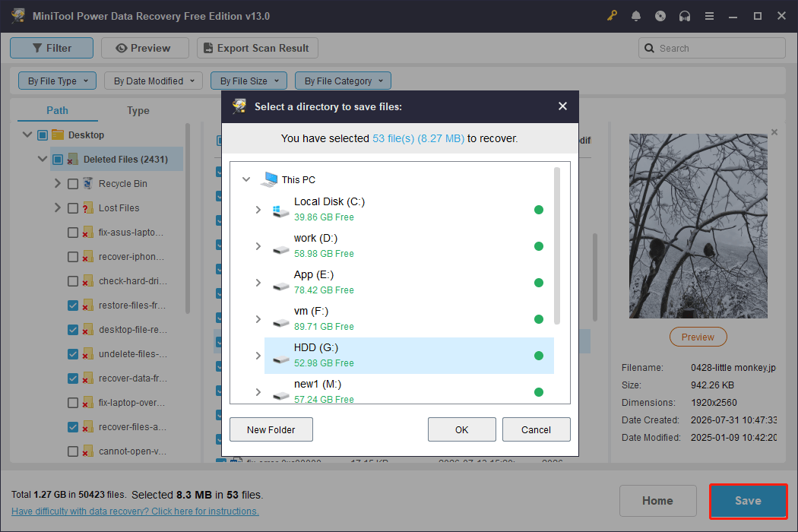Viewport: 798px width, 532px height.
Task: Confirm with the OK button
Action: pyautogui.click(x=461, y=429)
